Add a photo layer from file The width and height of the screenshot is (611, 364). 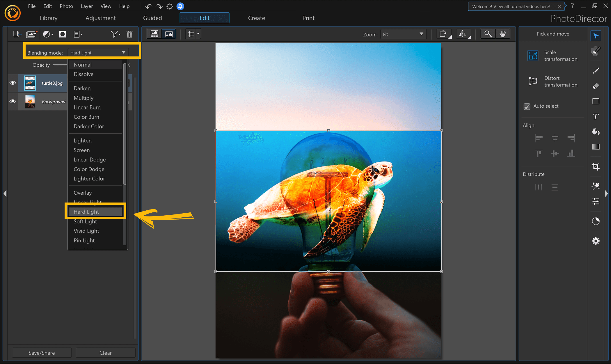tap(32, 34)
